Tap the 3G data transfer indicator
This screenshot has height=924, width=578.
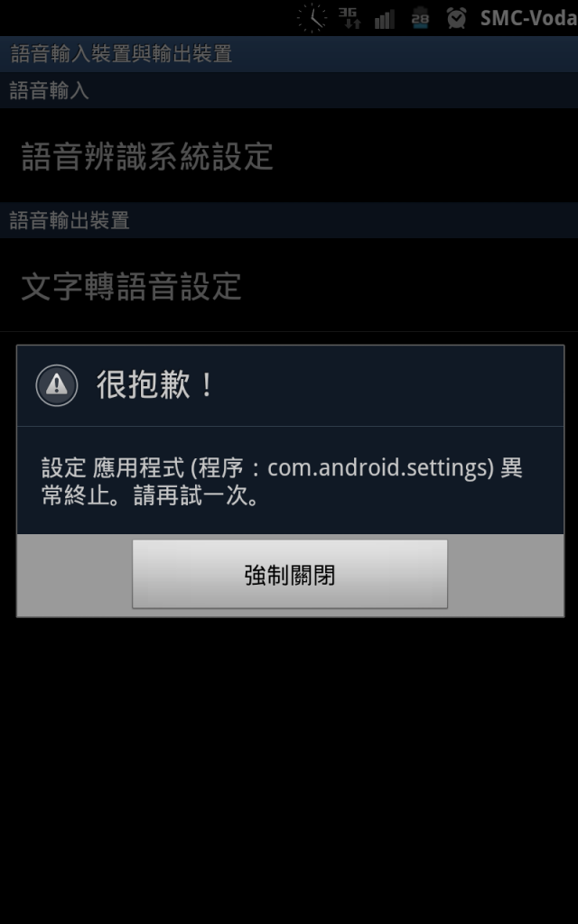tap(350, 18)
